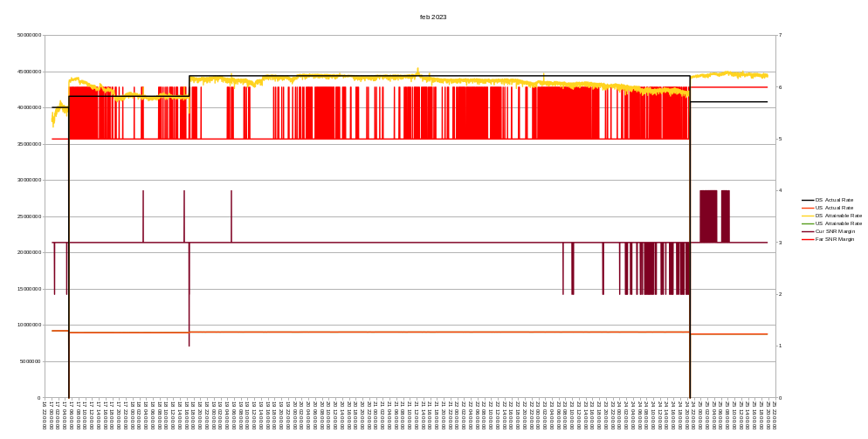This screenshot has width=868, height=439.
Task: Click the 25000000 label on left axis
Action: [x=29, y=216]
